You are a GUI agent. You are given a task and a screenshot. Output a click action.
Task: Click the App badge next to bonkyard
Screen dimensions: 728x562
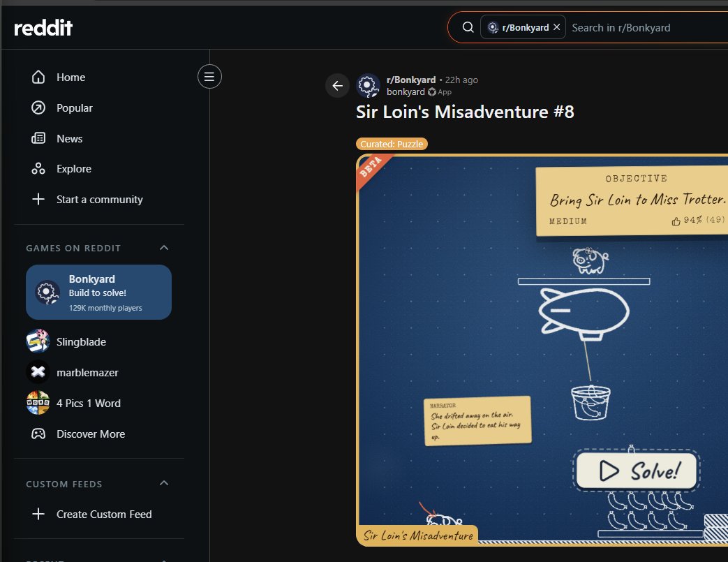click(440, 92)
